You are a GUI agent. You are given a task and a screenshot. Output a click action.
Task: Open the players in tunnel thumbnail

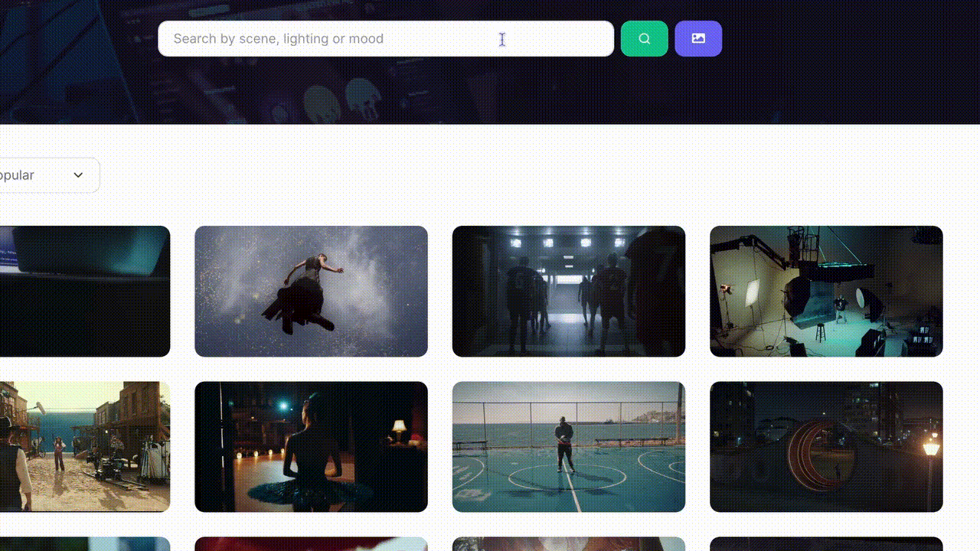569,291
